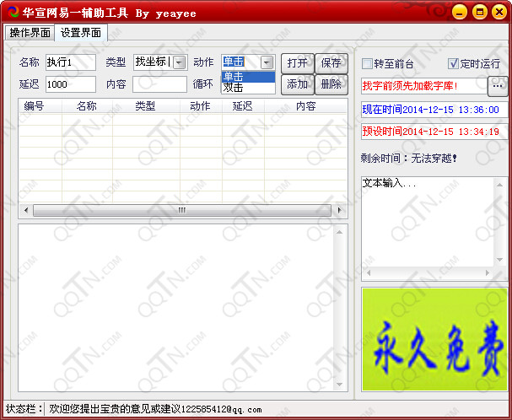This screenshot has width=512, height=420.
Task: Collapse the 动作 dropdown via its arrow
Action: pyautogui.click(x=267, y=62)
